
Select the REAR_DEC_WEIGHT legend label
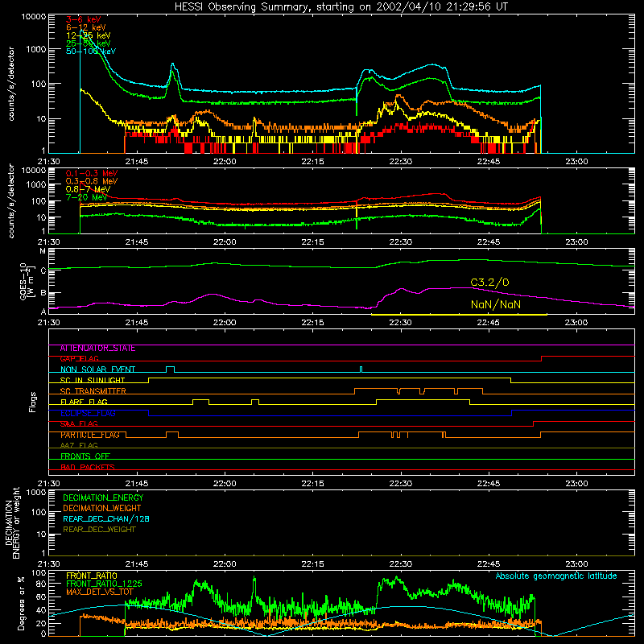(x=99, y=530)
